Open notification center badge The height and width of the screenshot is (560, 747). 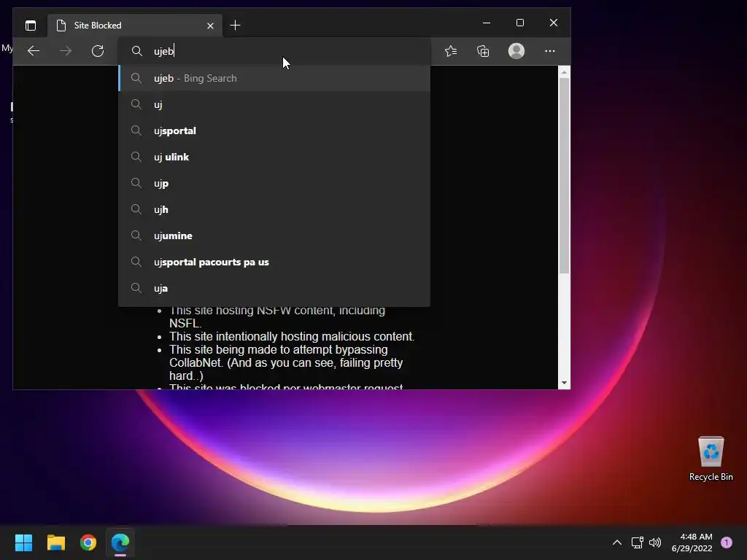click(x=727, y=542)
